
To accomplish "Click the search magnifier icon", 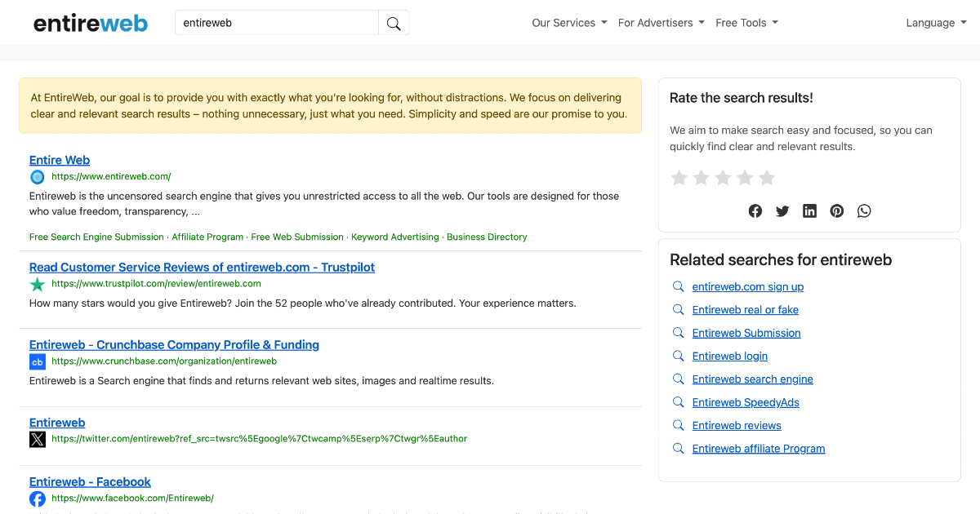I will pos(394,22).
